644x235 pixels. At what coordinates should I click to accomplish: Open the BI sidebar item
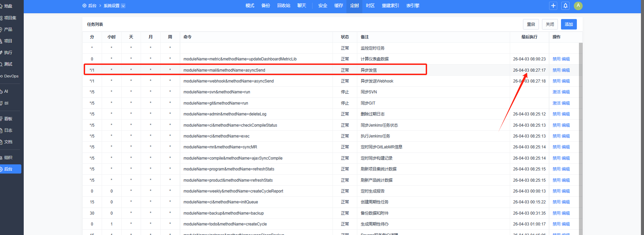6,103
